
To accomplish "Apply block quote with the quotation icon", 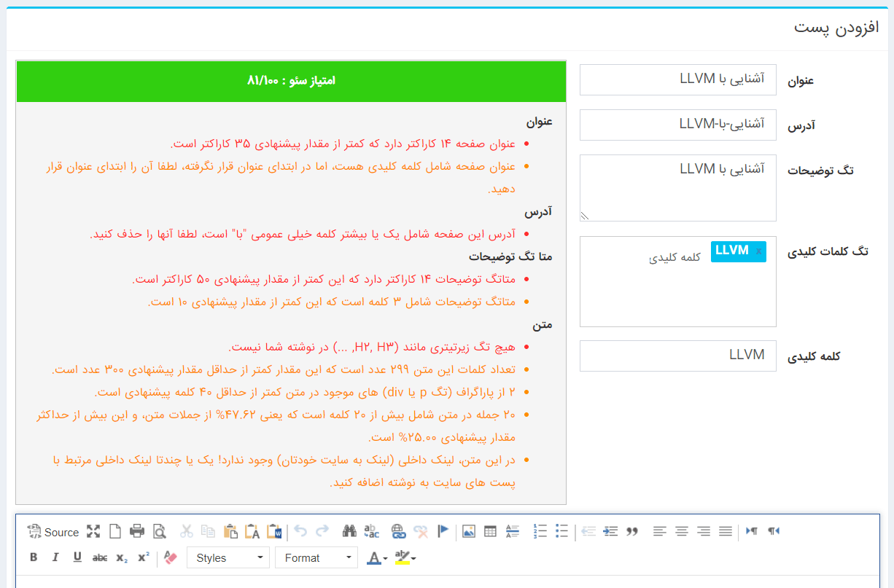I will pos(632,531).
